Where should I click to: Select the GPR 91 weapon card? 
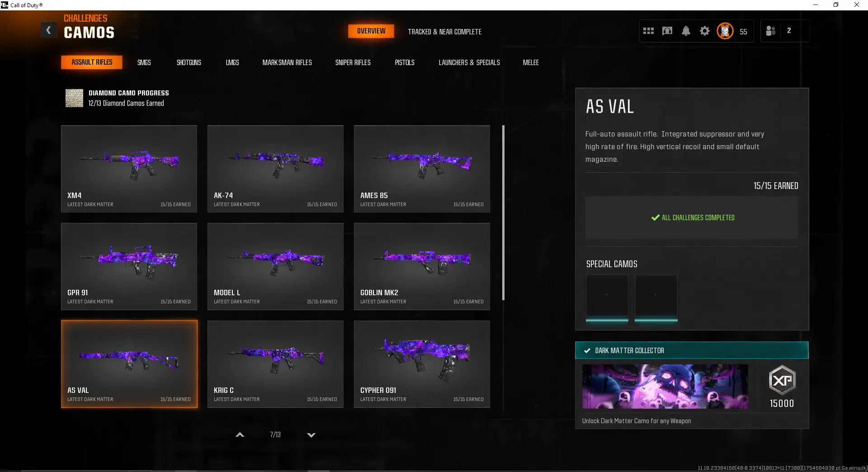tap(129, 266)
